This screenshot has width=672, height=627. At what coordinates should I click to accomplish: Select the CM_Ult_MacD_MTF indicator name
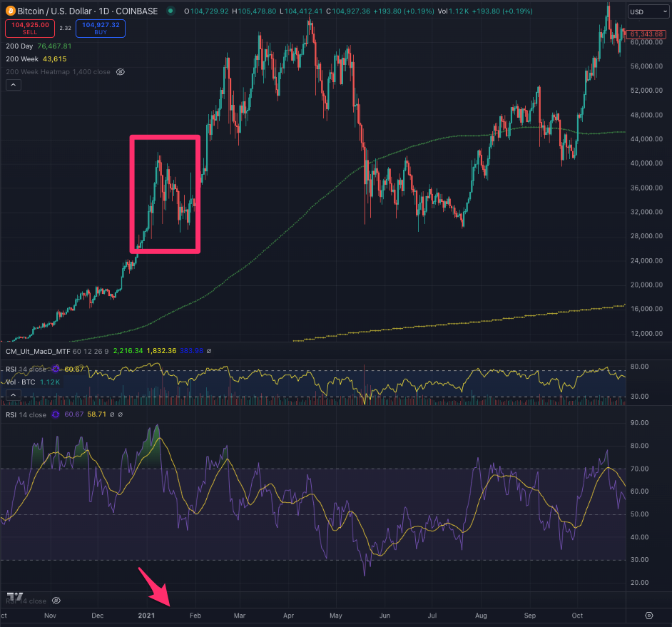coord(38,351)
